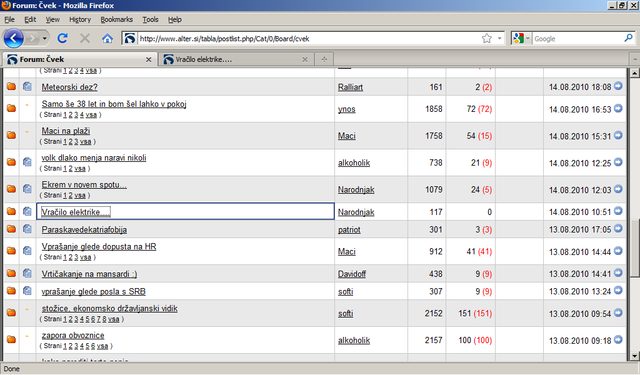Click the blue arrow icon for Vračilo elektrike row
The image size is (640, 375).
click(x=618, y=211)
